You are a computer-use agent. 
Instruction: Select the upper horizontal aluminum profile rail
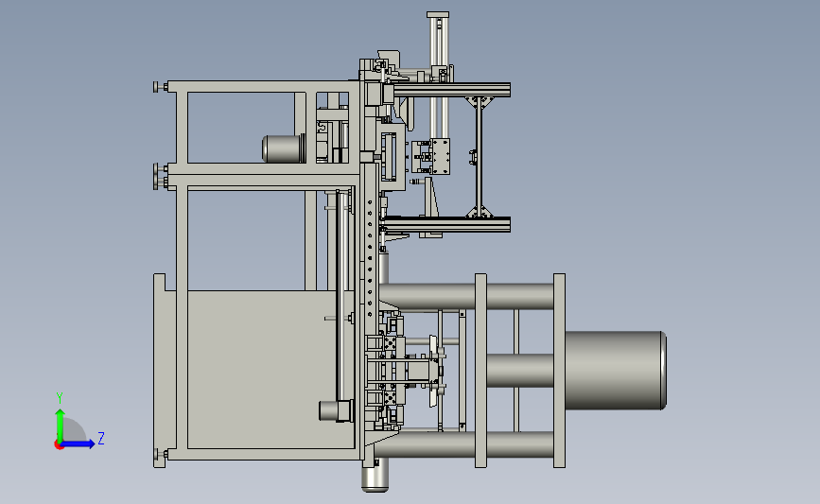451,90
